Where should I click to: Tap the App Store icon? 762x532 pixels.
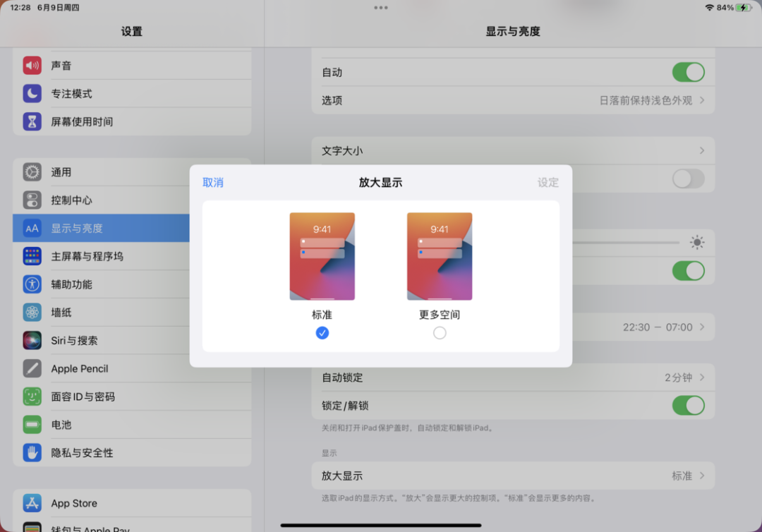click(x=32, y=503)
